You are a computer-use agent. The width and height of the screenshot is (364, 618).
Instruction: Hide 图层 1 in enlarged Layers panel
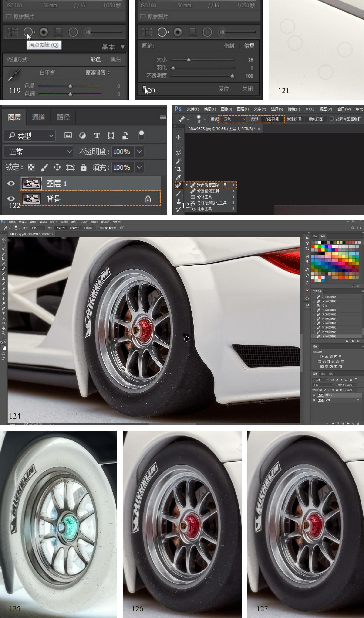pyautogui.click(x=11, y=183)
